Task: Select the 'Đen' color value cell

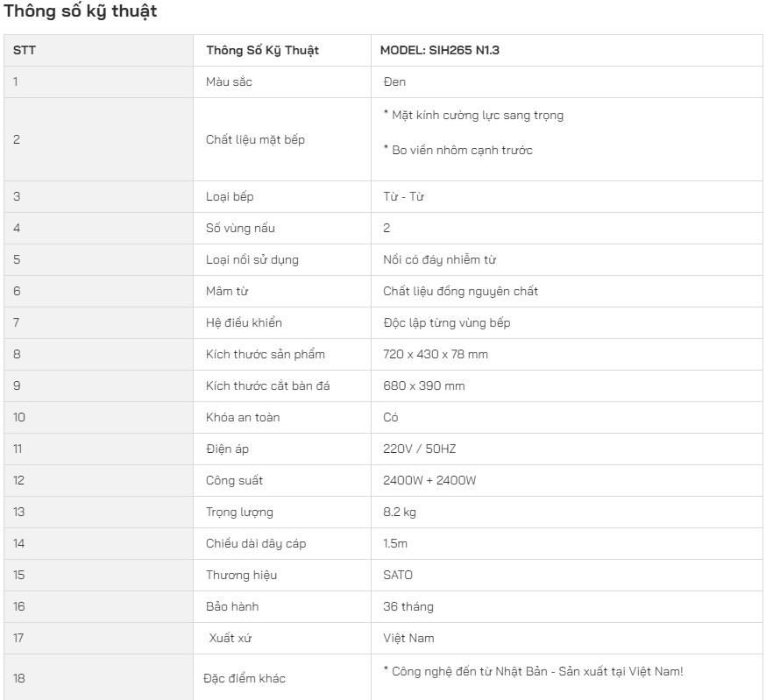Action: (x=394, y=81)
